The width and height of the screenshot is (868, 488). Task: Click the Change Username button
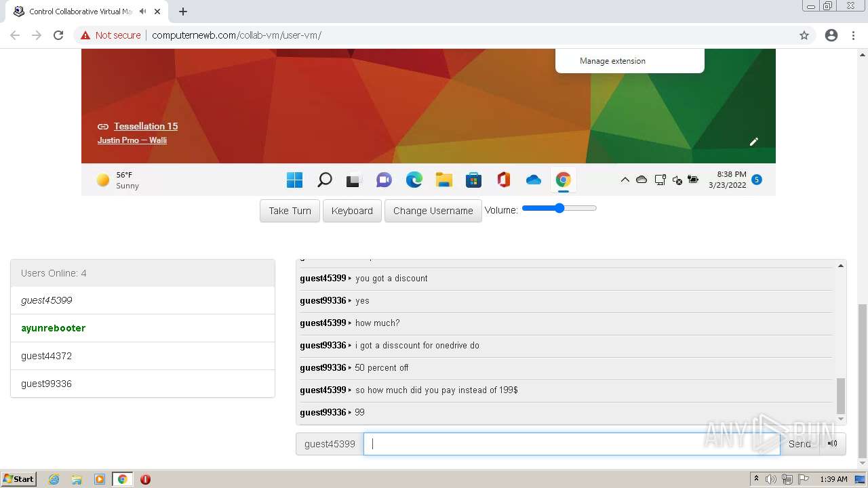pos(433,211)
